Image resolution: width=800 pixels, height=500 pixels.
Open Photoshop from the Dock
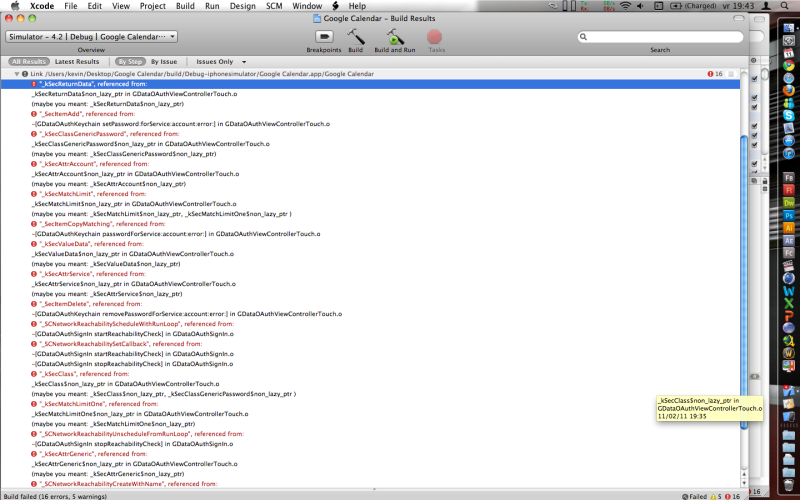tap(789, 215)
